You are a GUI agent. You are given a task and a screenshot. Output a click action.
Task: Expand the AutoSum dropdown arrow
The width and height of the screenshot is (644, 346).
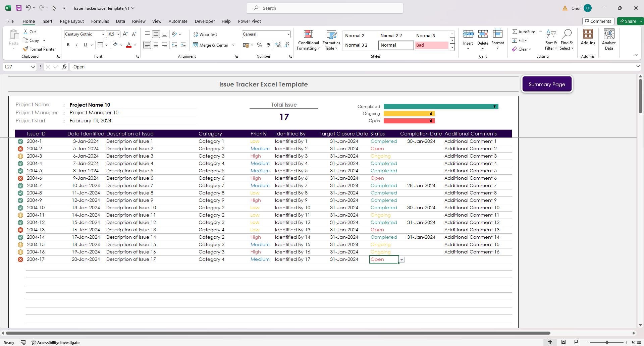pyautogui.click(x=540, y=32)
